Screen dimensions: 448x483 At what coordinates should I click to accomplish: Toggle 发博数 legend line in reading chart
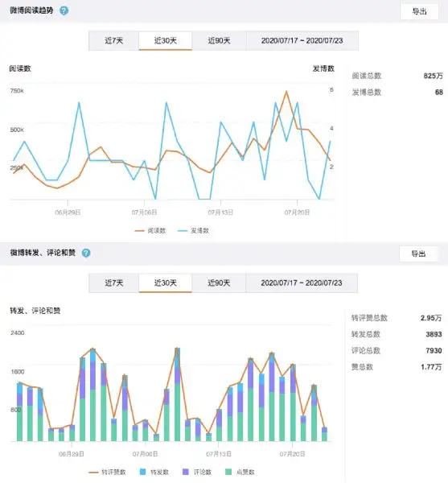193,230
